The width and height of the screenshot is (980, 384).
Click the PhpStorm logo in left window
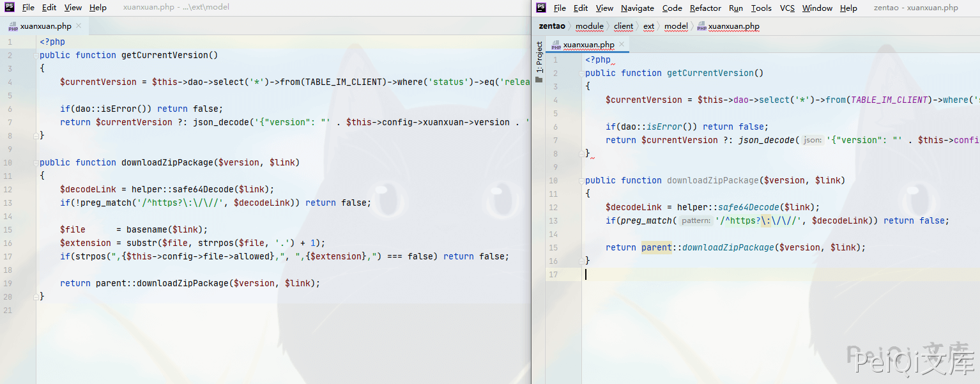click(x=10, y=7)
